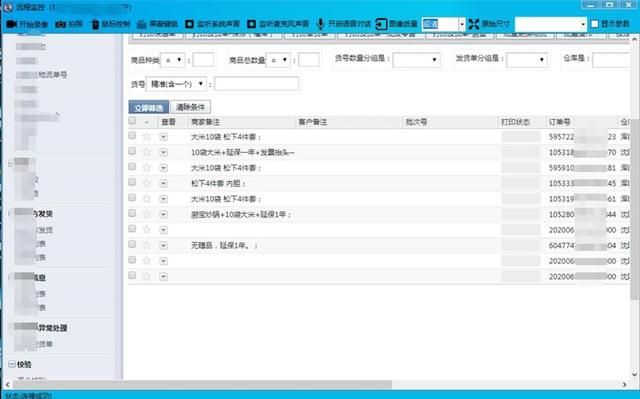The width and height of the screenshot is (640, 399).
Task: Open the view dropdown for order 604774
Action: pyautogui.click(x=164, y=245)
